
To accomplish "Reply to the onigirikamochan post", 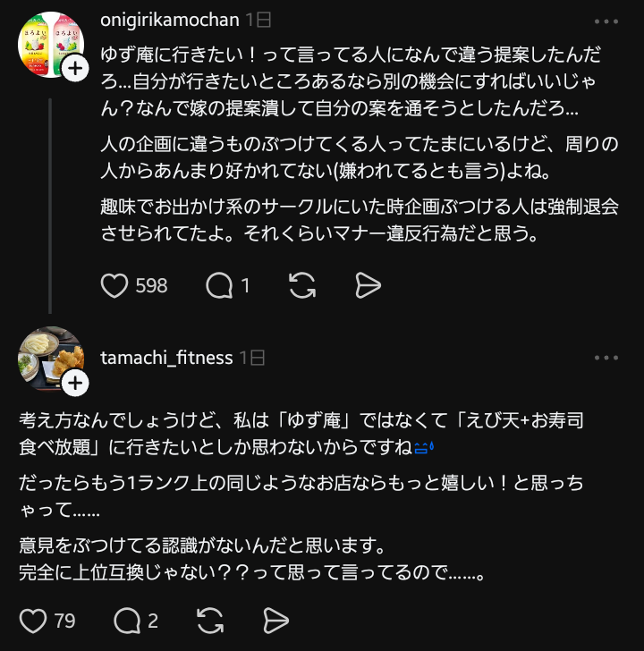I will (219, 285).
